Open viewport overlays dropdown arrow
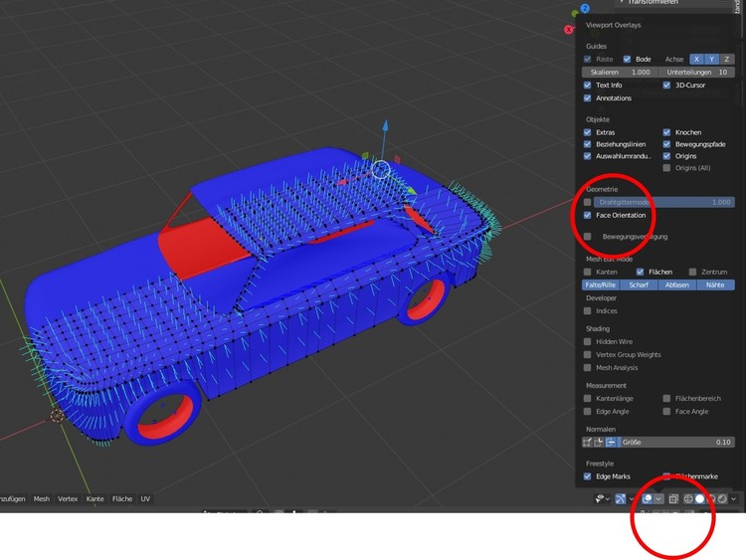The width and height of the screenshot is (746, 560). click(x=658, y=498)
